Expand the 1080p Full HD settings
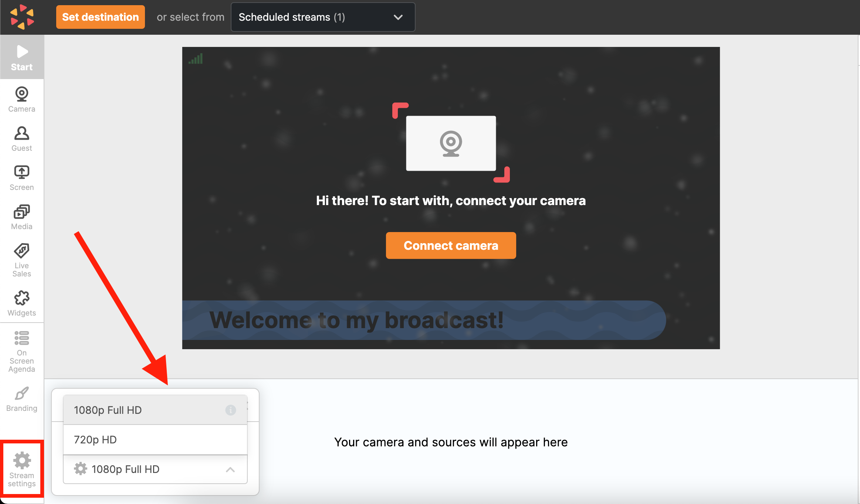The image size is (860, 504). [x=230, y=470]
